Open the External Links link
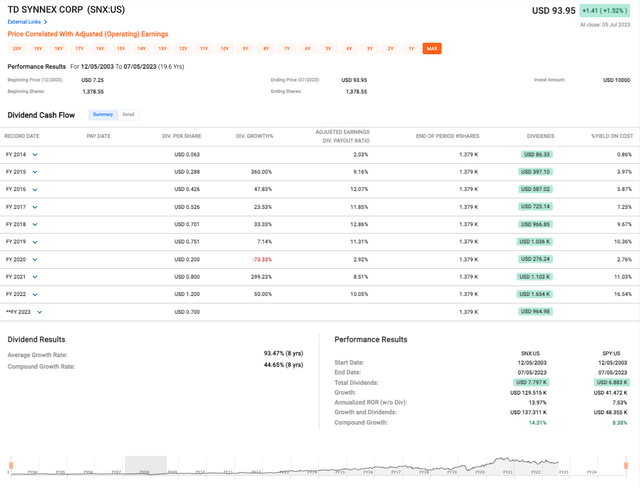 (x=24, y=22)
